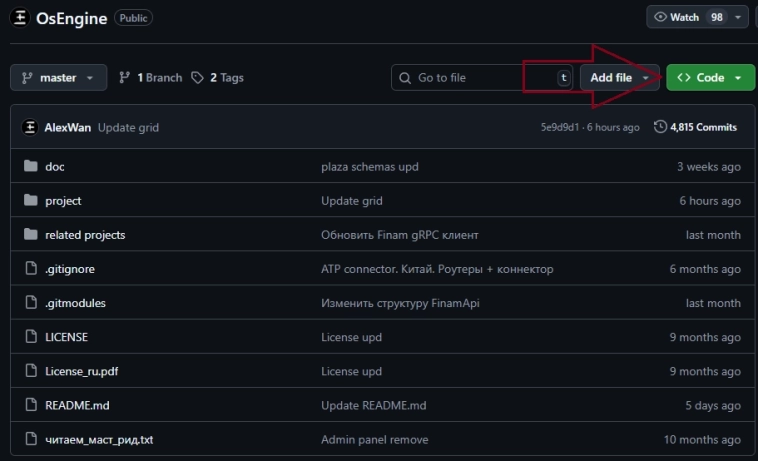Click the related projects folder icon

[x=29, y=235]
